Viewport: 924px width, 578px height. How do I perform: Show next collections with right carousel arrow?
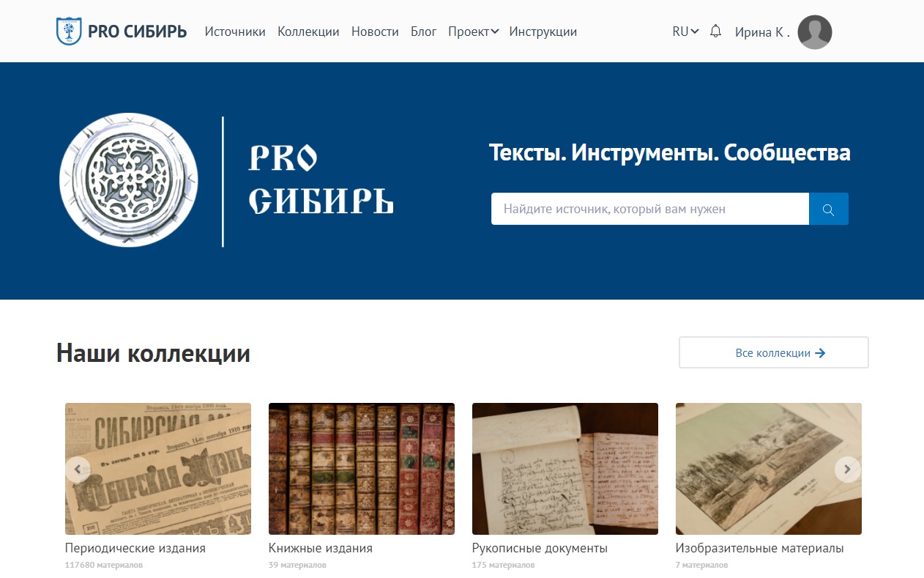848,469
